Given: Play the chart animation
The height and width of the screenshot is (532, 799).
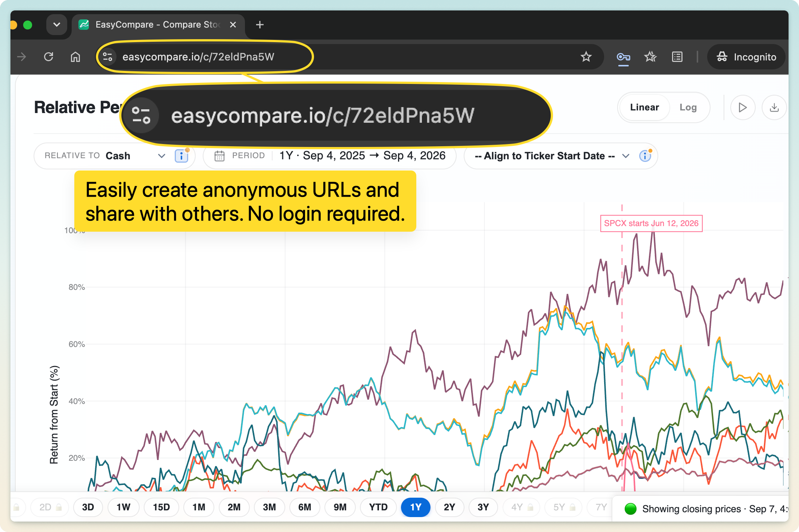Looking at the screenshot, I should [x=743, y=107].
